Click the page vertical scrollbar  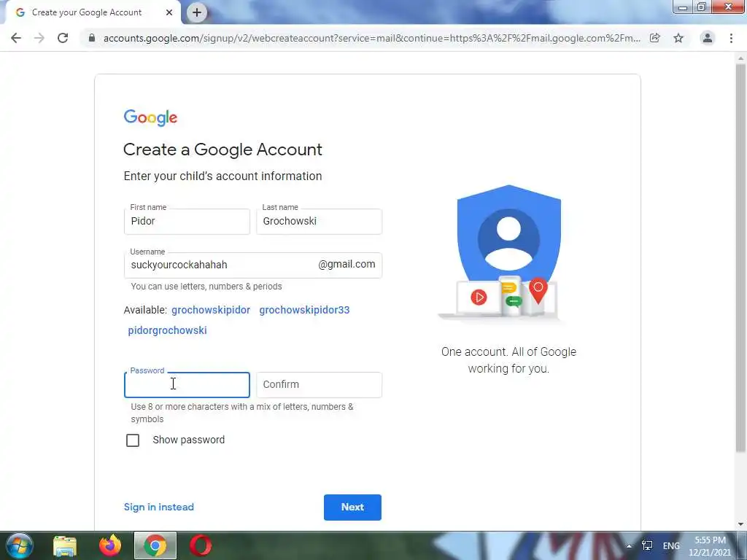tap(740, 257)
